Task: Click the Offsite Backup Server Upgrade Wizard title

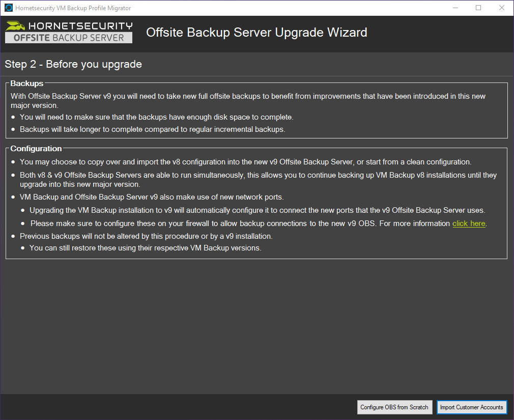Action: click(x=256, y=32)
